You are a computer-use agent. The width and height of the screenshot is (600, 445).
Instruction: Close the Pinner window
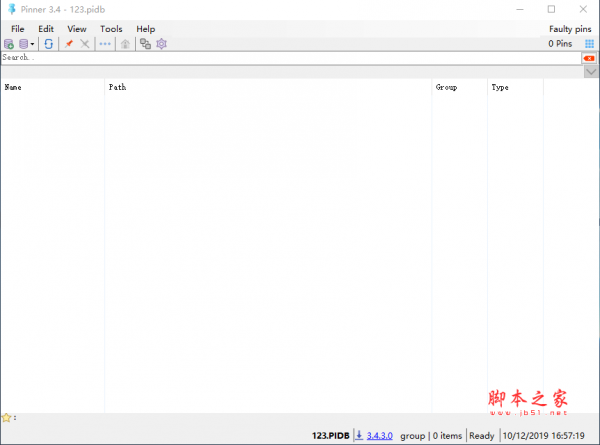pos(583,9)
